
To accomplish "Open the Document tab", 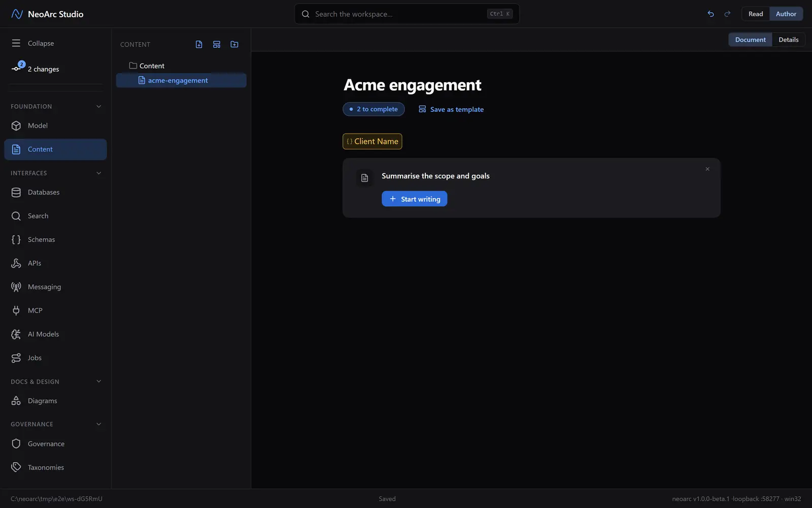I will pos(750,40).
